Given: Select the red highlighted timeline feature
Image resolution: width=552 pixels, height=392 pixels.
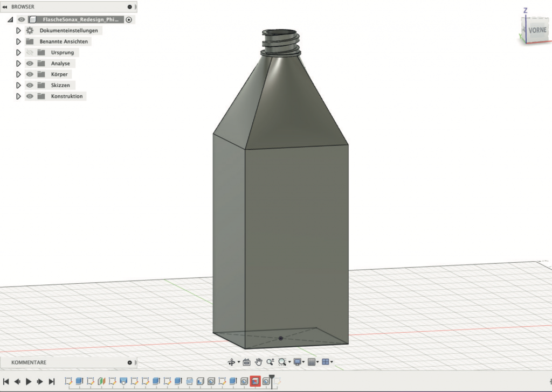Looking at the screenshot, I should [255, 381].
